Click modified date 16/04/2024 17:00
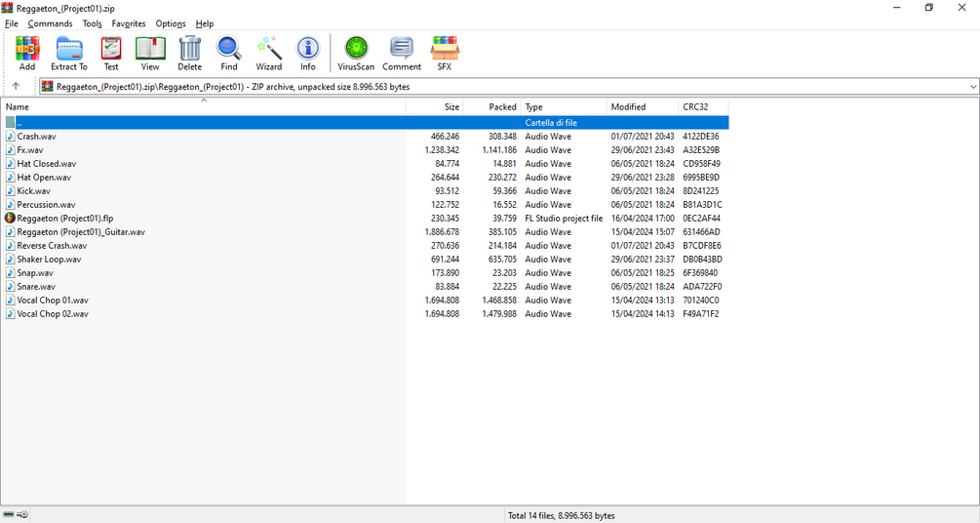 point(643,219)
